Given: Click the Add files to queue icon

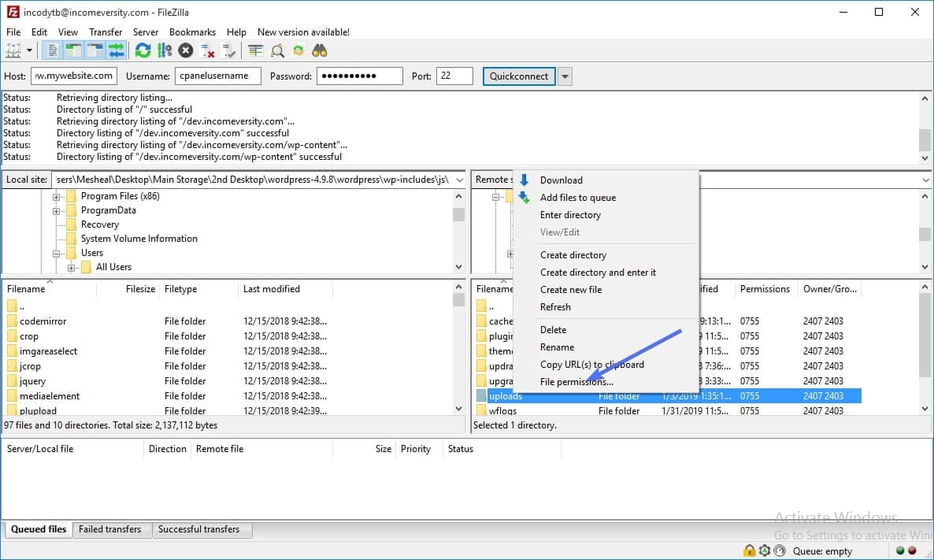Looking at the screenshot, I should tap(524, 197).
